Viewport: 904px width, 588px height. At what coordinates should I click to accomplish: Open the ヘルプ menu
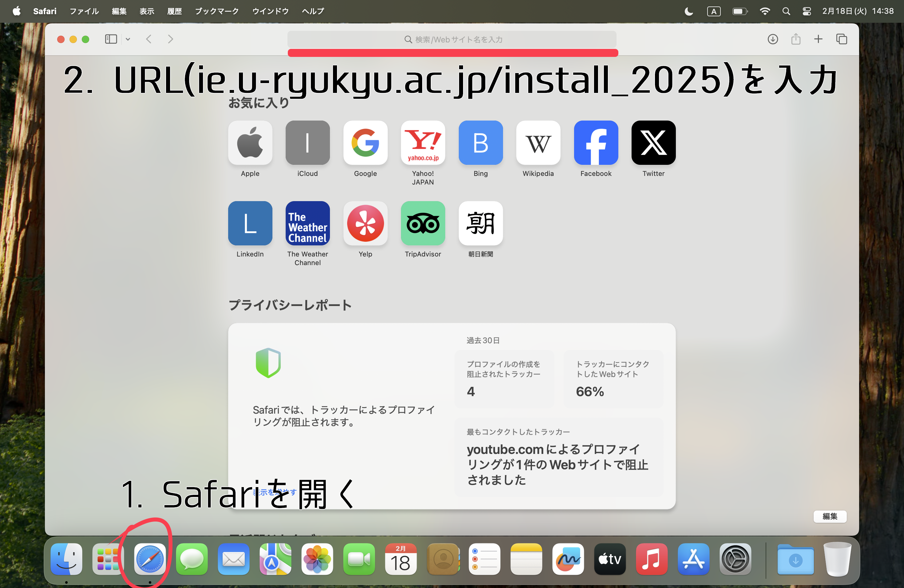click(x=313, y=11)
